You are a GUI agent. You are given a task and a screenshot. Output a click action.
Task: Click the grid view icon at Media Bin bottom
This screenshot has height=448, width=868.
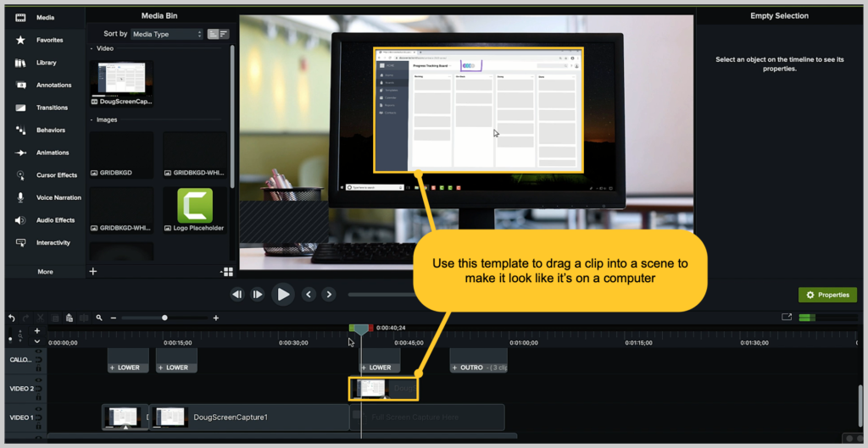coord(228,272)
